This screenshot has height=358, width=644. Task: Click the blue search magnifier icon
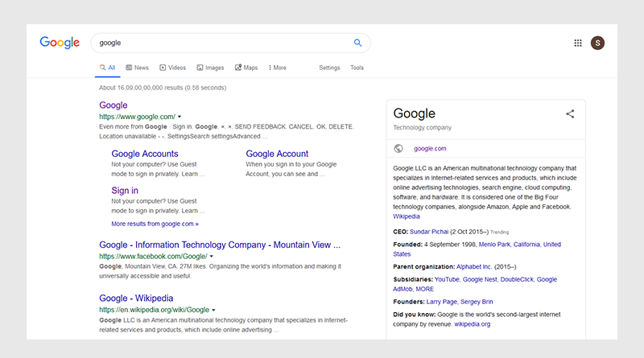point(357,43)
